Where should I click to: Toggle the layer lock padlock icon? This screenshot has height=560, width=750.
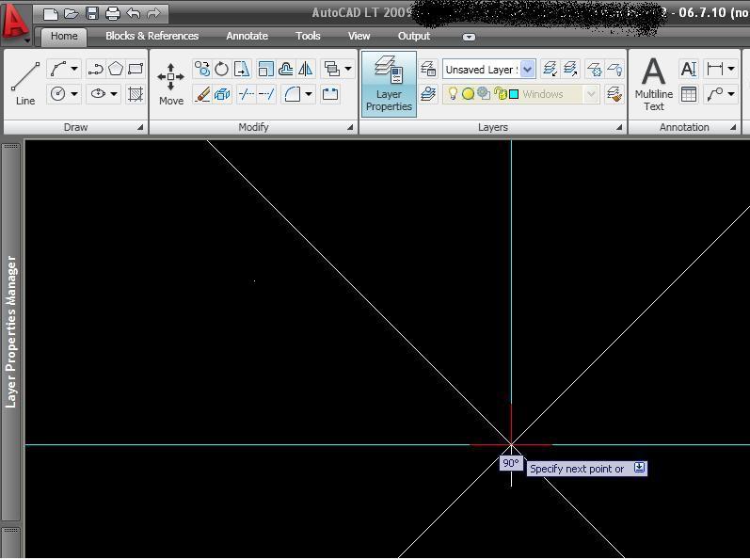click(x=500, y=94)
